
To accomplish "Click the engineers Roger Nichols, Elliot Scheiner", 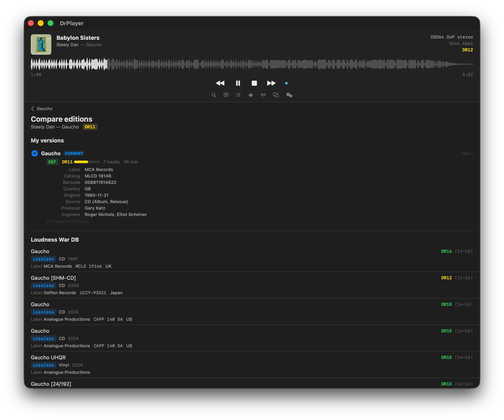I will pyautogui.click(x=116, y=215).
